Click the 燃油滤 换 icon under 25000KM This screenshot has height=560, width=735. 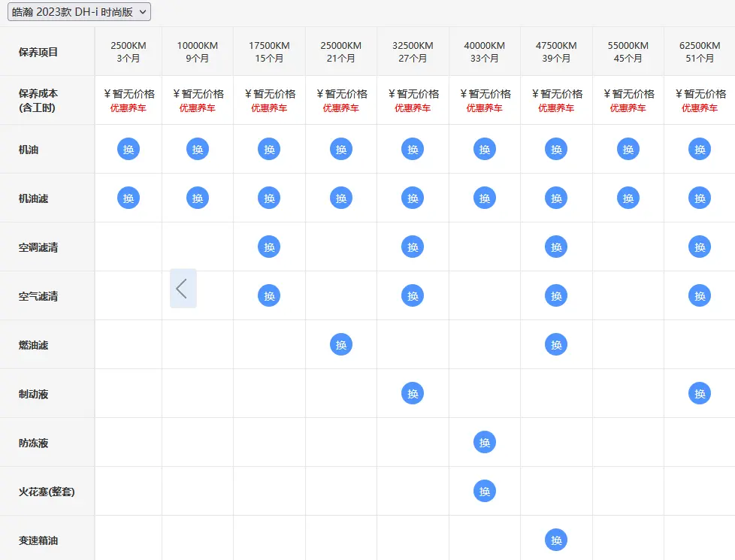click(340, 345)
